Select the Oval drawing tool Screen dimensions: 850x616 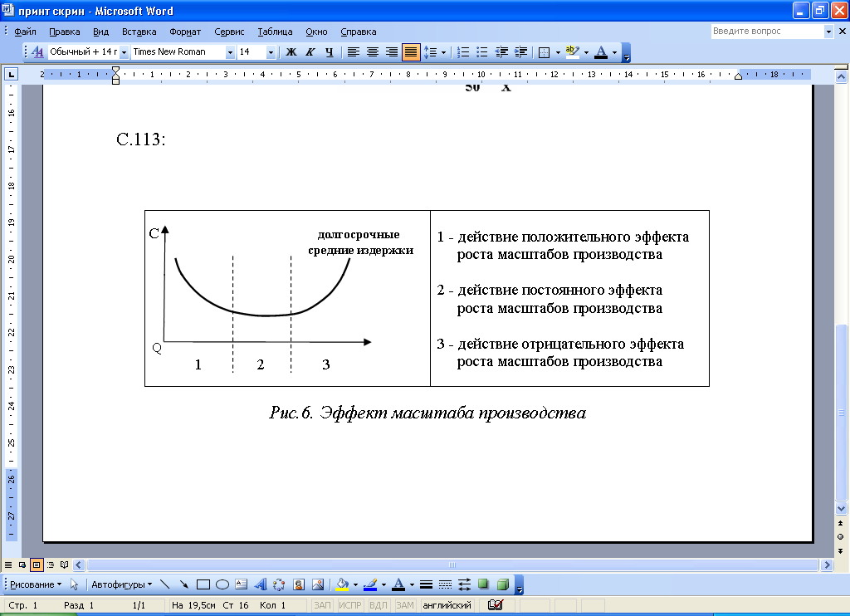click(222, 584)
